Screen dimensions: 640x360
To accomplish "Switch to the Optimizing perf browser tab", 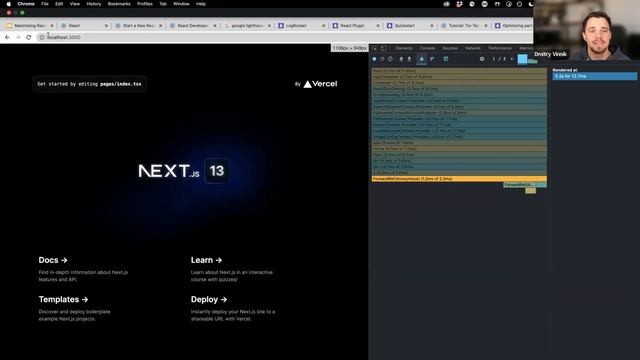I will [x=513, y=25].
